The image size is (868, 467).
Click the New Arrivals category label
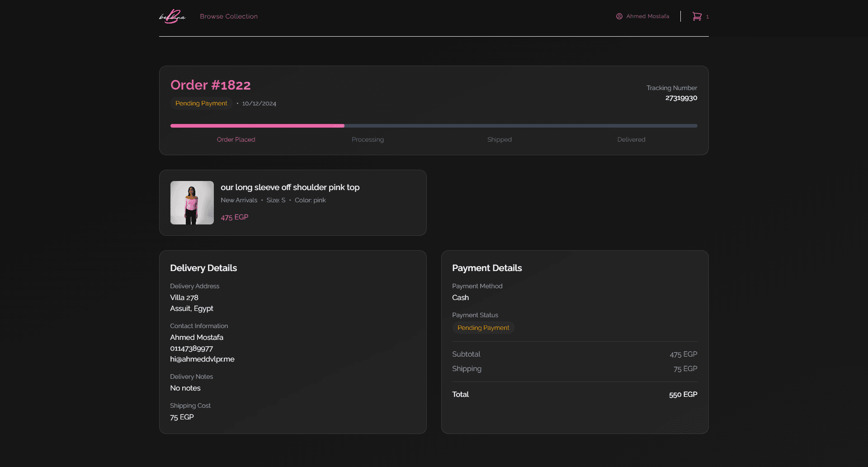(x=239, y=200)
